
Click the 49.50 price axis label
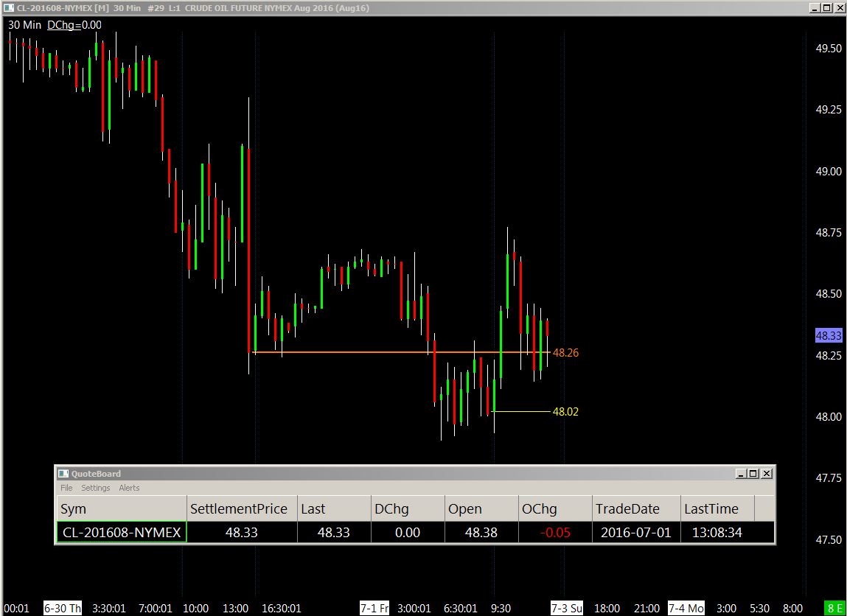[x=829, y=48]
